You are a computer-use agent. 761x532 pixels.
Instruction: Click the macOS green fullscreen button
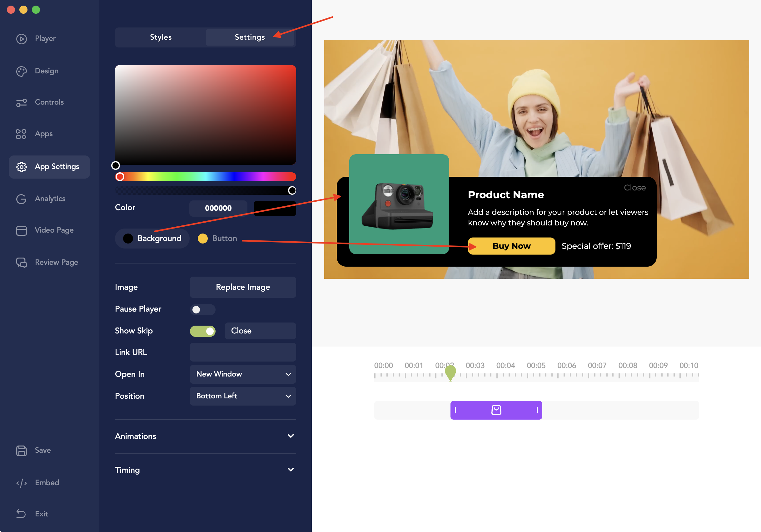(x=36, y=10)
